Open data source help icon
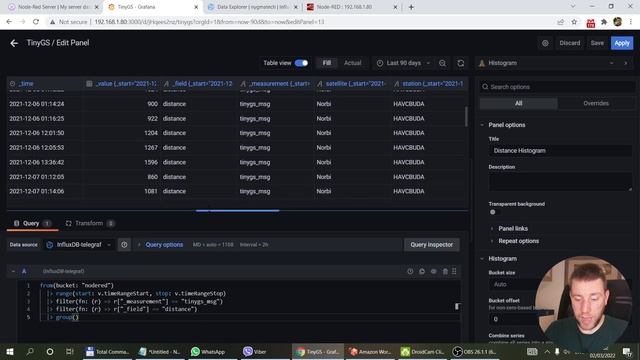 pos(124,244)
